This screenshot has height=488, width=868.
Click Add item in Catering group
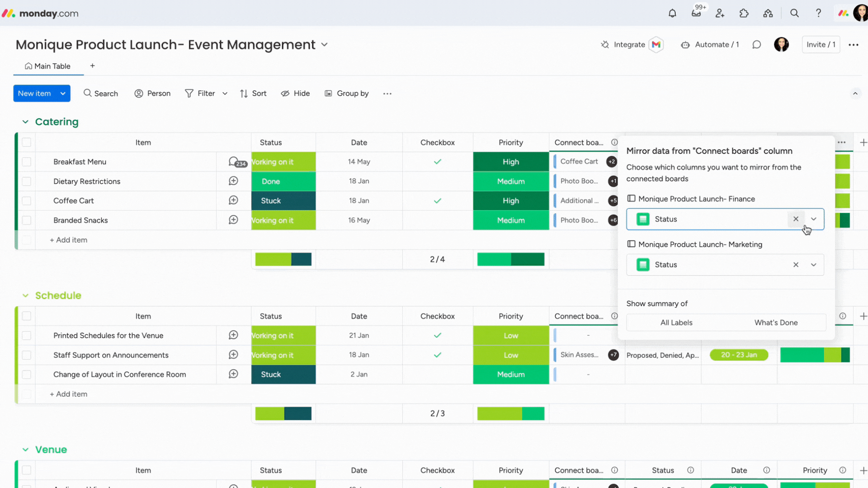pyautogui.click(x=69, y=240)
